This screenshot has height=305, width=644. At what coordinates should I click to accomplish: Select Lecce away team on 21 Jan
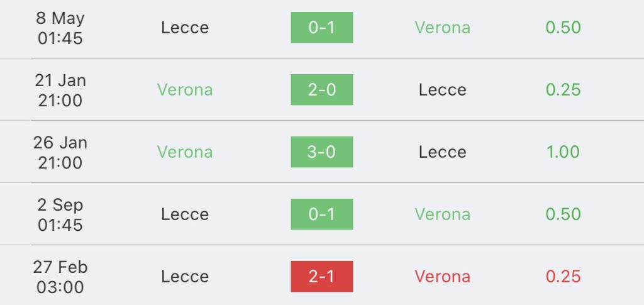pos(442,90)
